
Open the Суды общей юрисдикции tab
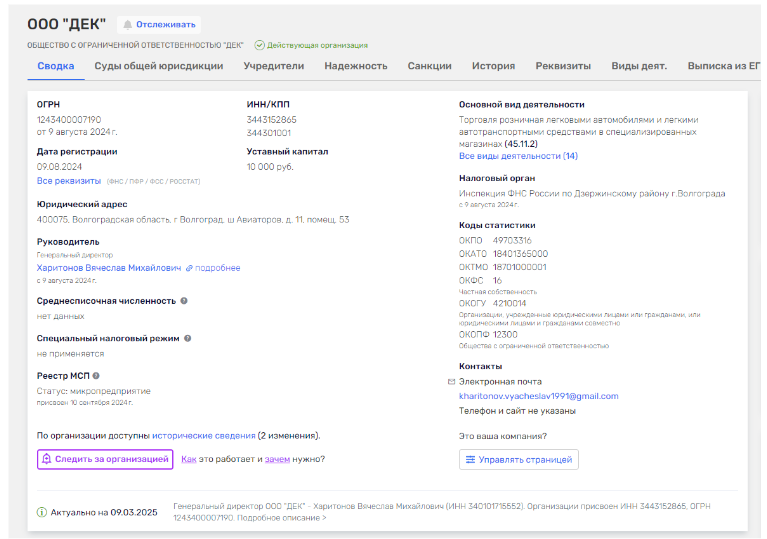point(159,66)
